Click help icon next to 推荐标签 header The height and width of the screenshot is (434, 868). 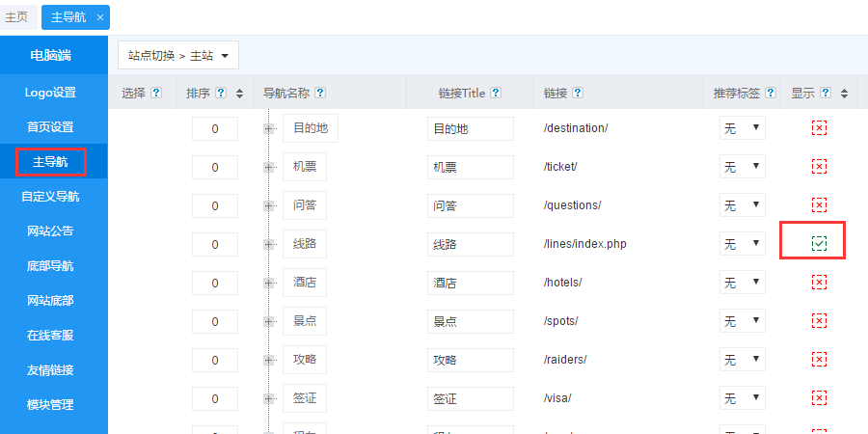pos(769,94)
